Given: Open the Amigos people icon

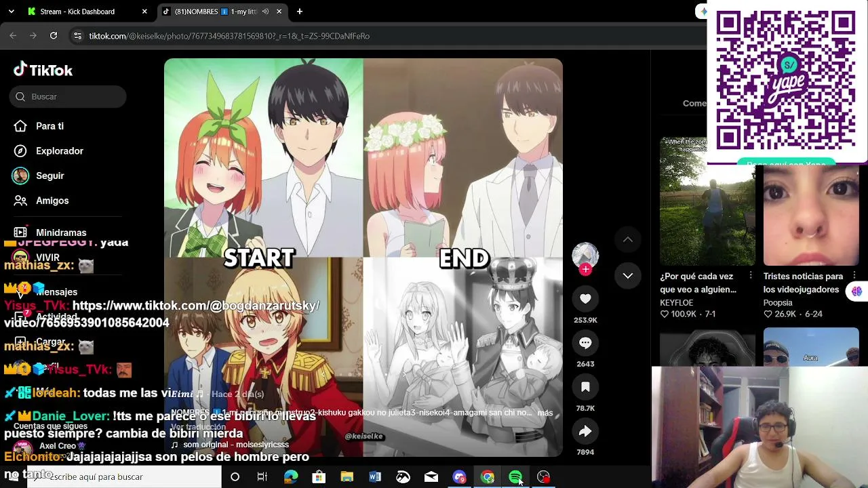Looking at the screenshot, I should tap(20, 201).
